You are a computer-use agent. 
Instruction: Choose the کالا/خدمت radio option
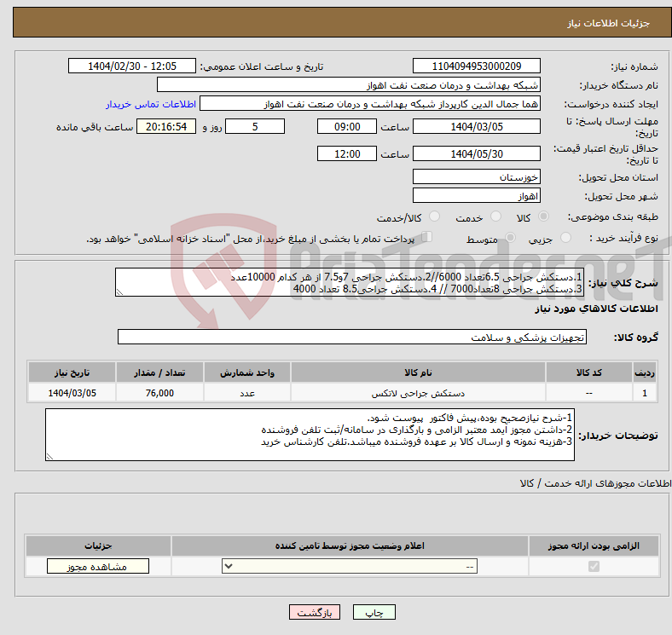[434, 218]
